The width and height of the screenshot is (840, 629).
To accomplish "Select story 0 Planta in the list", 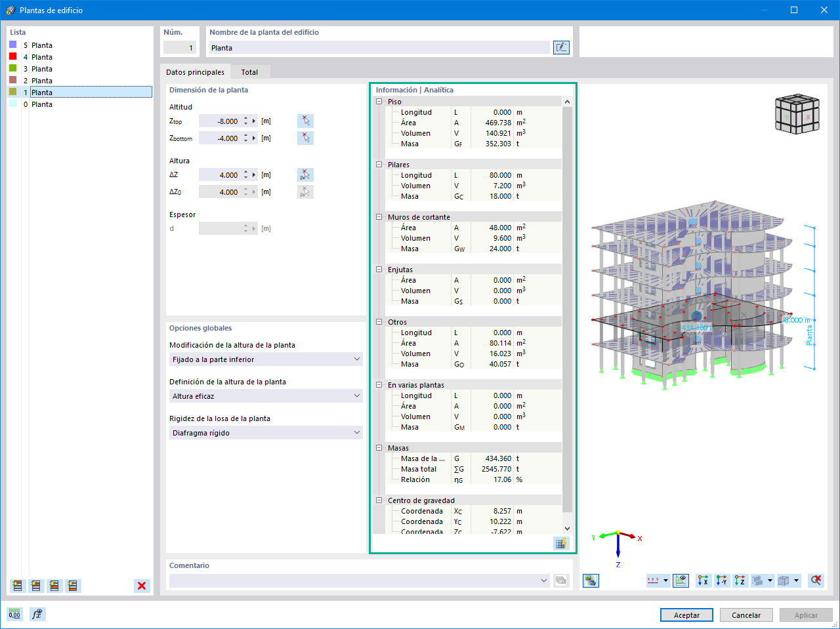I will 80,104.
